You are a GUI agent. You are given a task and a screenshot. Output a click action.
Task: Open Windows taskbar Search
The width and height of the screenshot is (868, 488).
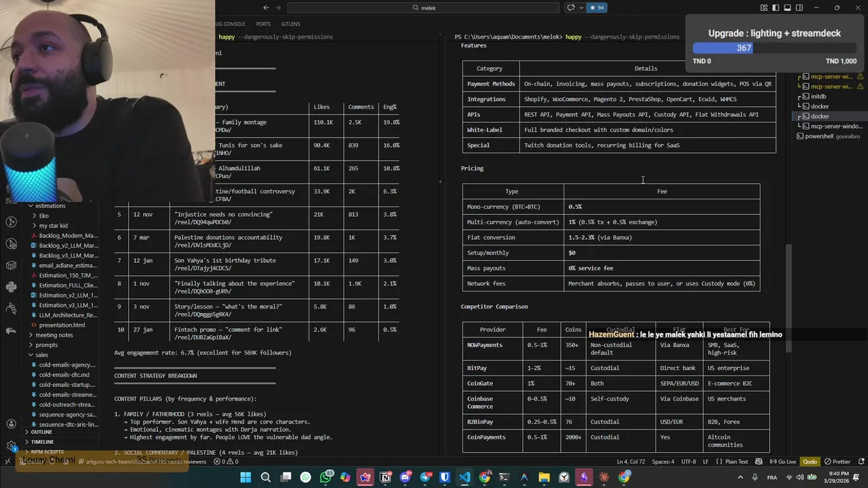(x=266, y=477)
